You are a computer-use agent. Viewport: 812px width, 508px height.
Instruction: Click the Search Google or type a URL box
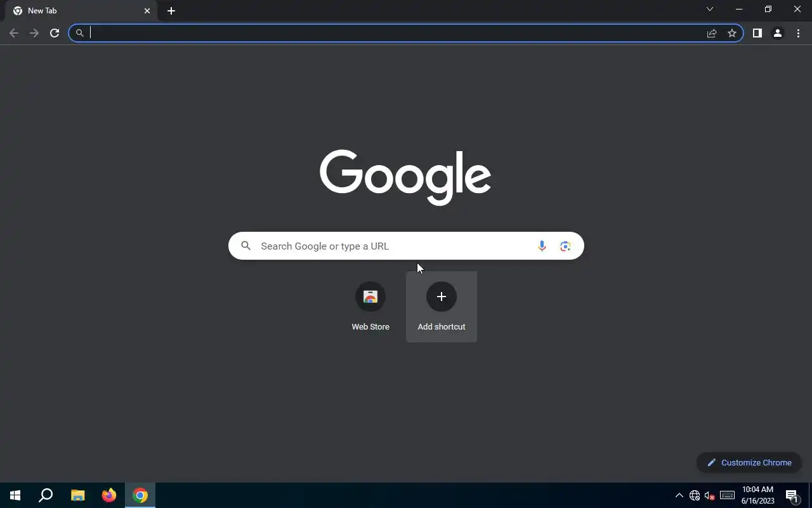tap(406, 246)
